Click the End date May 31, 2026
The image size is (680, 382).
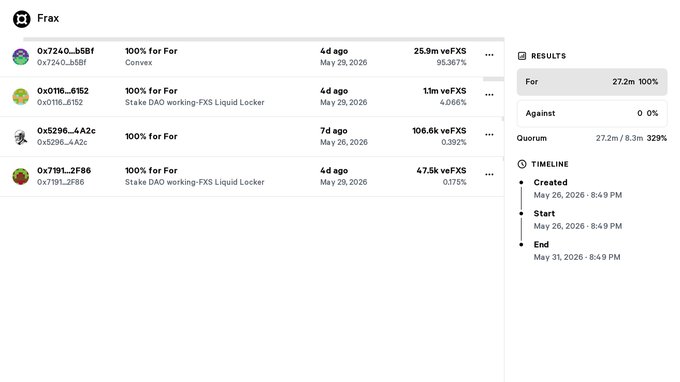[x=577, y=257]
